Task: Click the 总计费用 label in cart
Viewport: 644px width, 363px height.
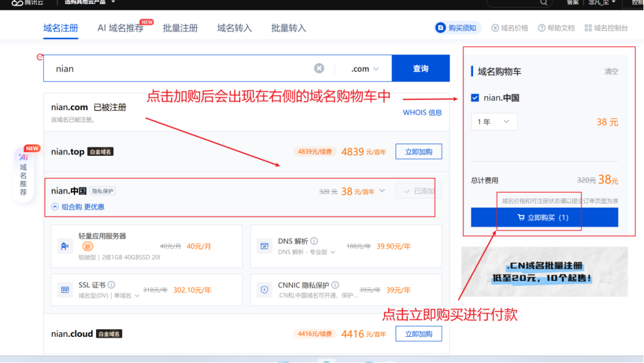Action: (485, 180)
